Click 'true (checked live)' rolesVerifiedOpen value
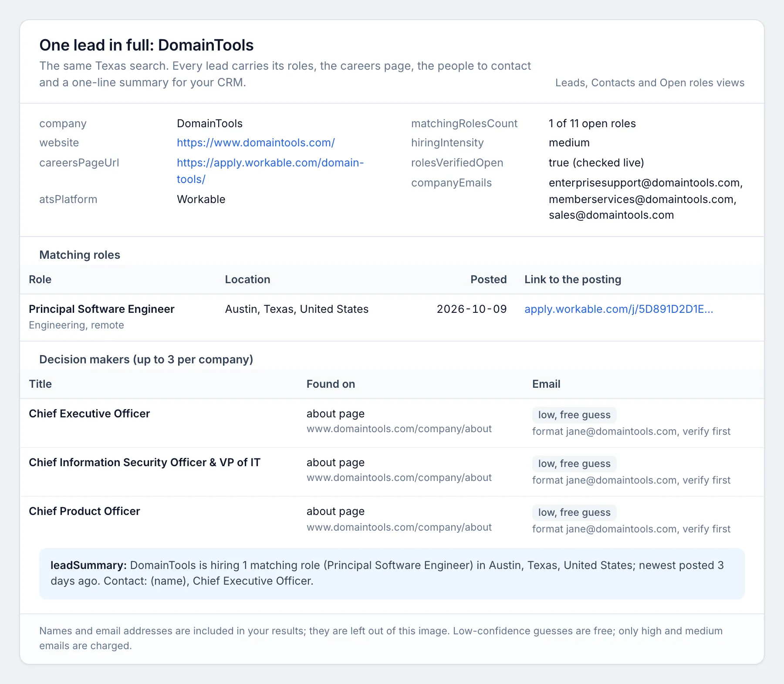 pos(596,163)
